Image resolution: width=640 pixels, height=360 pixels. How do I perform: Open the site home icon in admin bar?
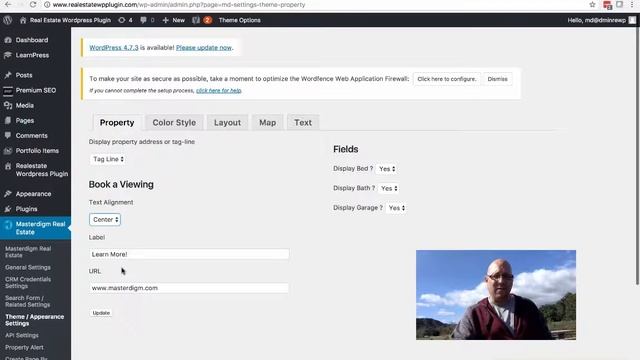tap(23, 20)
